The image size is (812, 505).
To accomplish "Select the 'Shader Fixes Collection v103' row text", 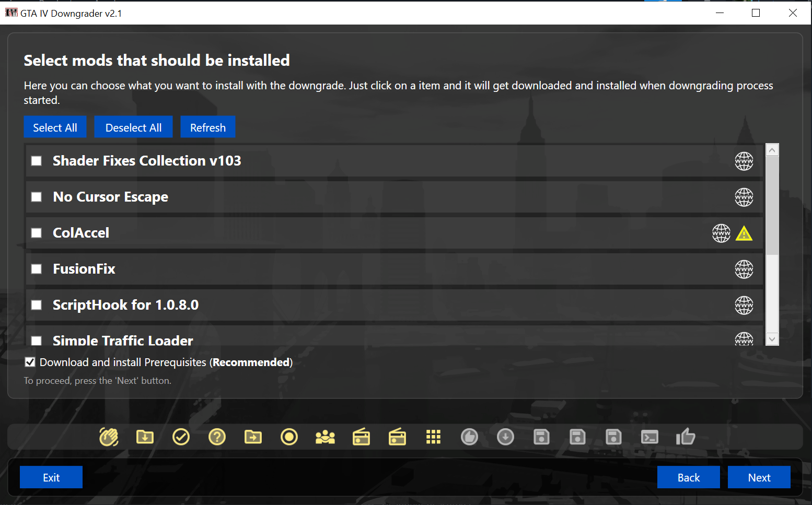I will point(147,161).
